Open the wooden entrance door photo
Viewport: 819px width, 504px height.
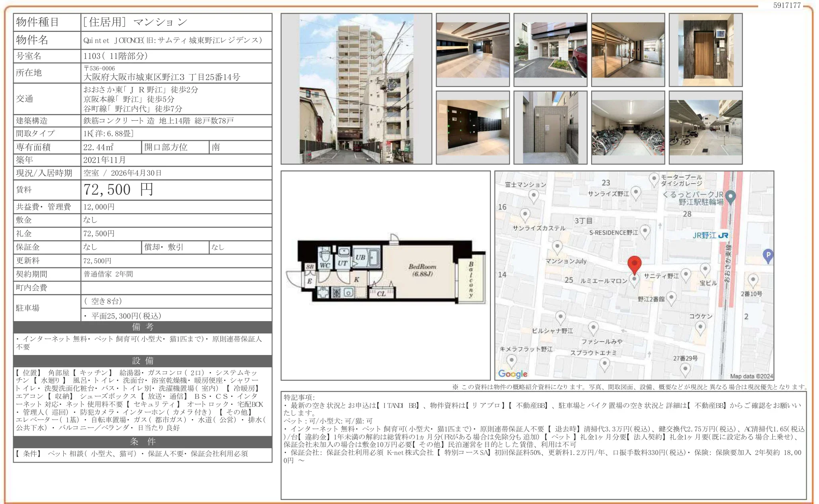click(x=705, y=50)
